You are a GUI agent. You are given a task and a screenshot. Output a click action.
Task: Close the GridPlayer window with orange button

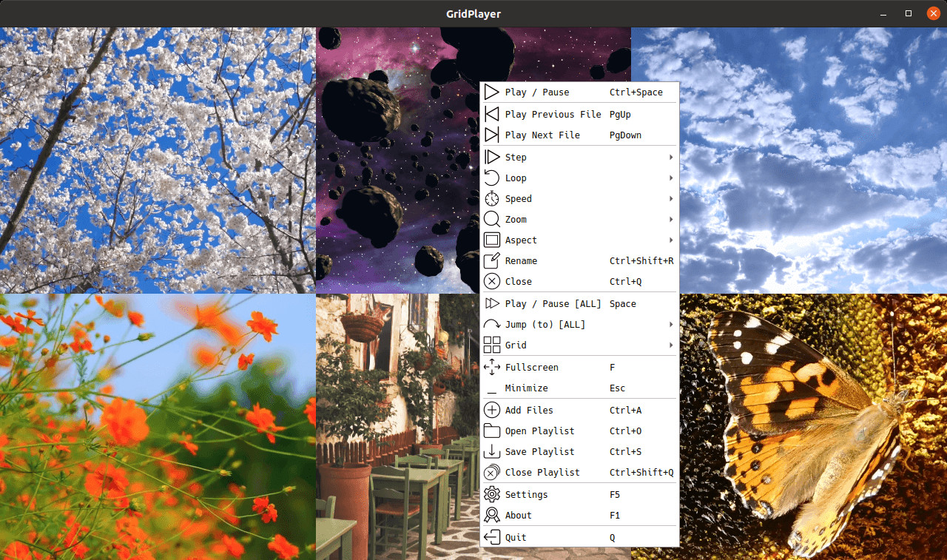[x=933, y=13]
